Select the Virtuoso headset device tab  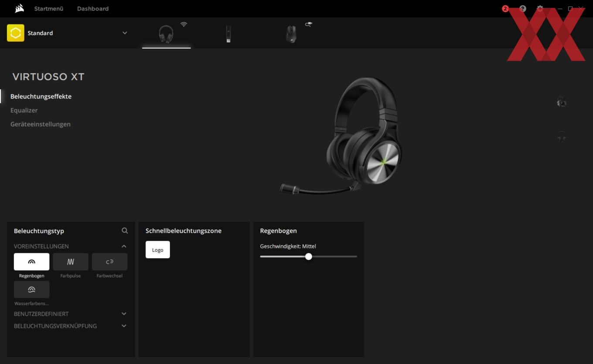tap(166, 34)
